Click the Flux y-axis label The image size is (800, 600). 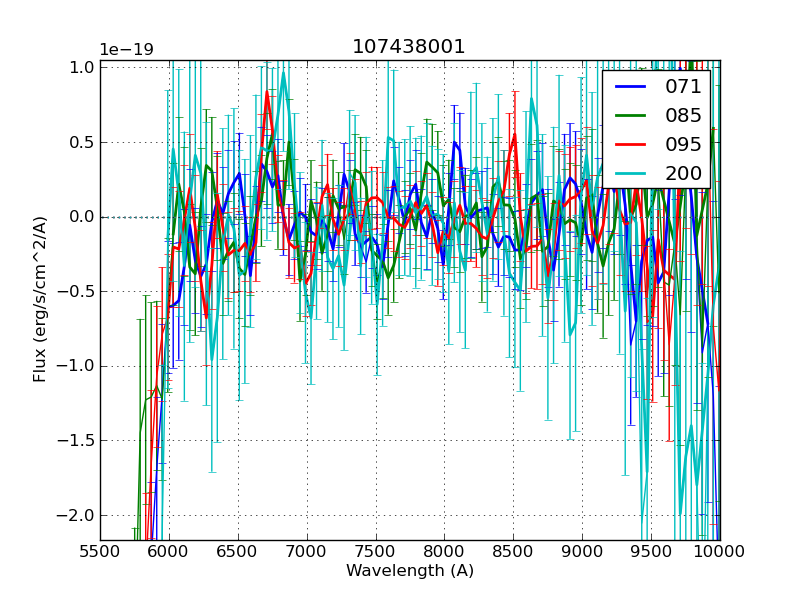click(40, 299)
